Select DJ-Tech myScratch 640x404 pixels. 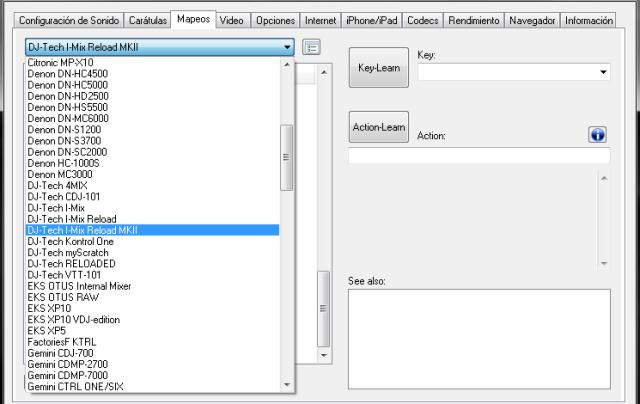tap(153, 253)
